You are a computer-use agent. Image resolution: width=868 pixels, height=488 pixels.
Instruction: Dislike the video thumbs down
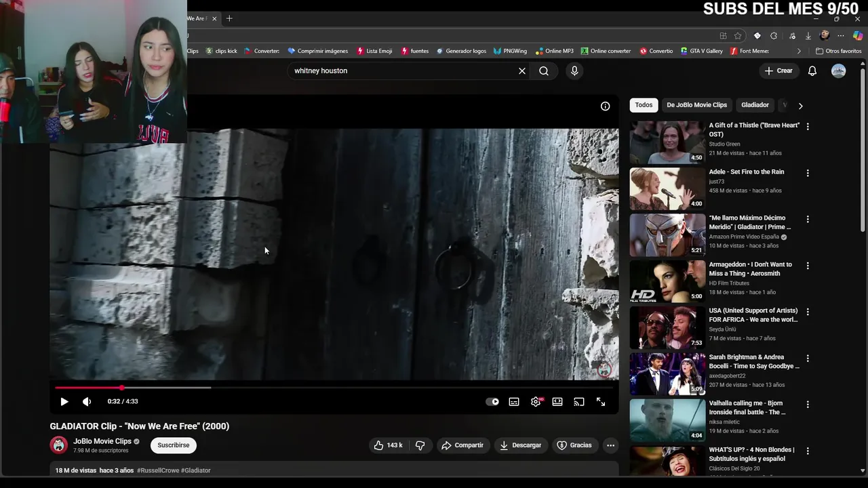(420, 445)
